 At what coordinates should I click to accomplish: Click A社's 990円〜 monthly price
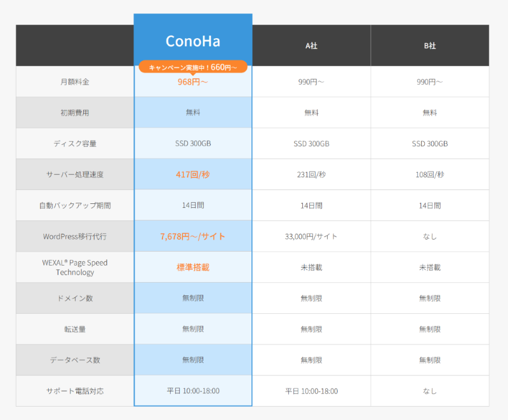tap(311, 82)
